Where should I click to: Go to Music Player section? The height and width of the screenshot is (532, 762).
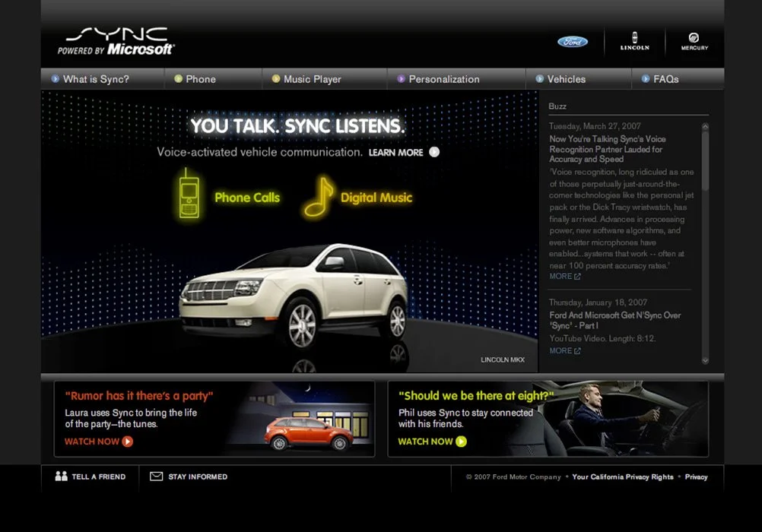click(x=313, y=79)
